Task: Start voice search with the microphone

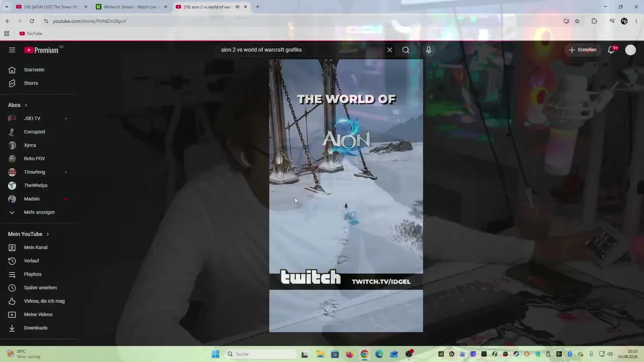Action: (x=429, y=50)
